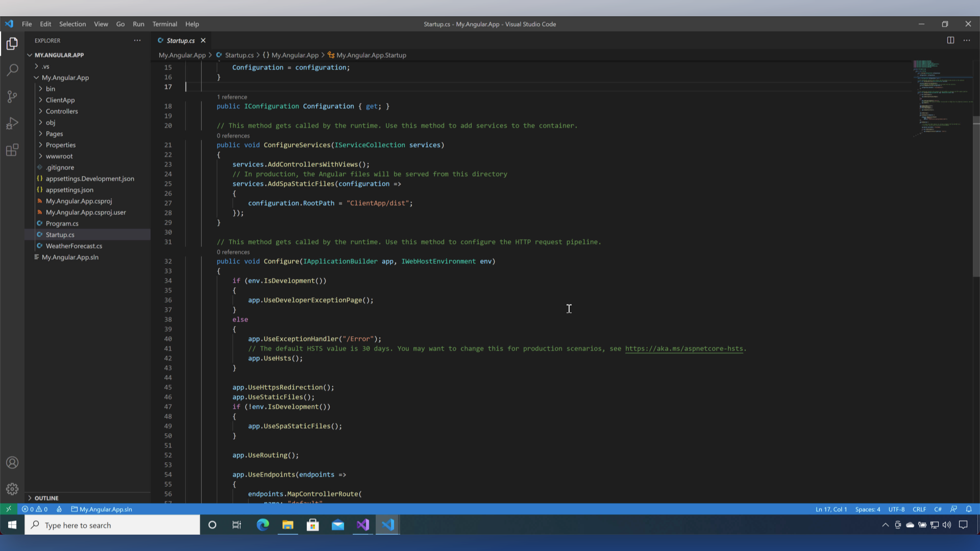The image size is (980, 551).
Task: Collapse the My.Angular.App folder
Action: pyautogui.click(x=65, y=78)
